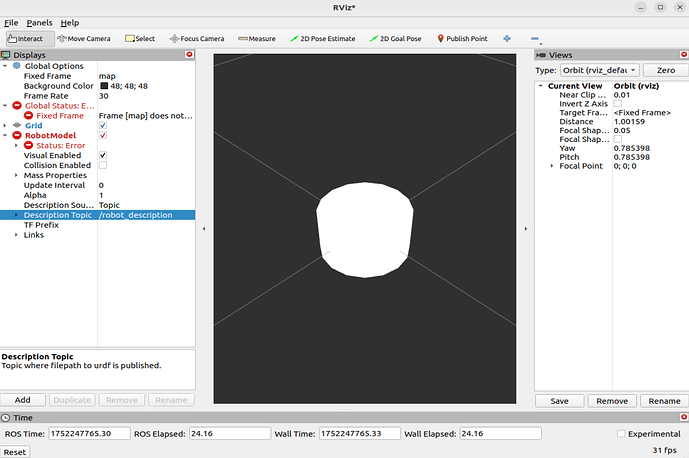Viewport: 689px width, 458px height.
Task: Click the Grid display icon
Action: coord(17,125)
